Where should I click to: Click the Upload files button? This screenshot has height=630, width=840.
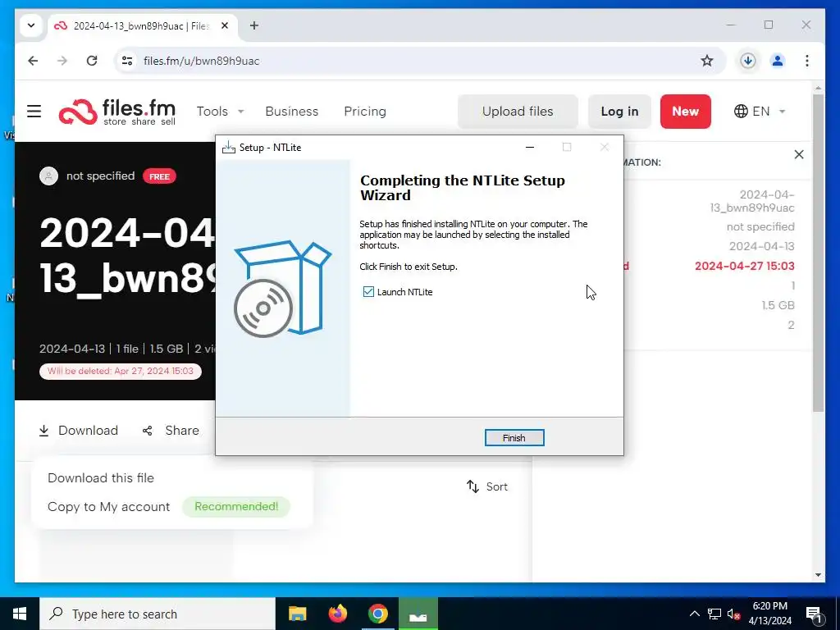518,112
